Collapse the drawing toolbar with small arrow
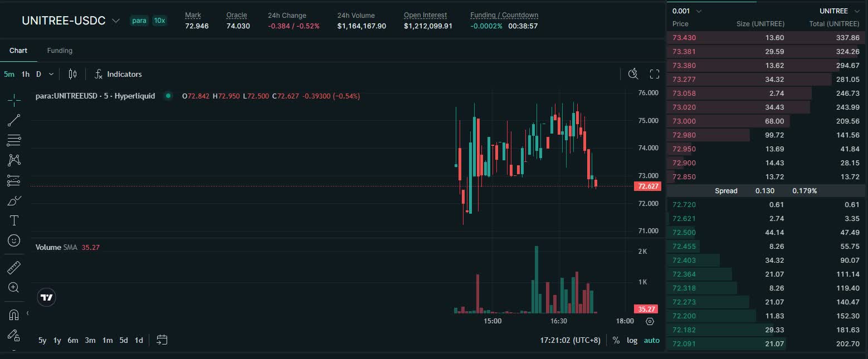Screen dimensions: 868x359 pyautogui.click(x=28, y=314)
